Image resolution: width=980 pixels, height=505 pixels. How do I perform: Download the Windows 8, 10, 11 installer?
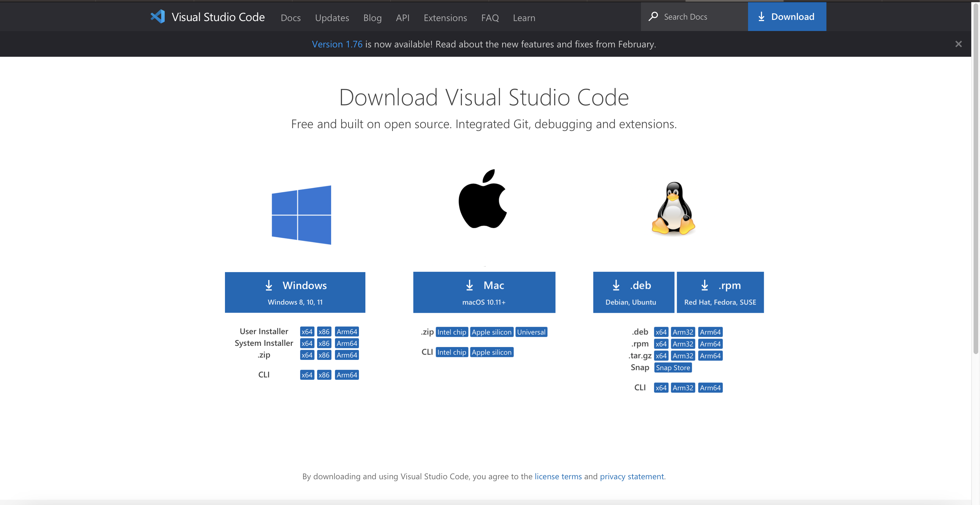[295, 292]
